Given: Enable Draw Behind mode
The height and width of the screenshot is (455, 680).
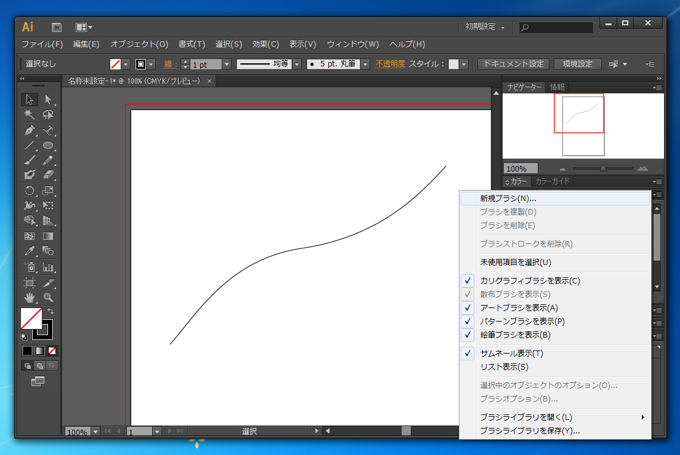Looking at the screenshot, I should pyautogui.click(x=39, y=366).
